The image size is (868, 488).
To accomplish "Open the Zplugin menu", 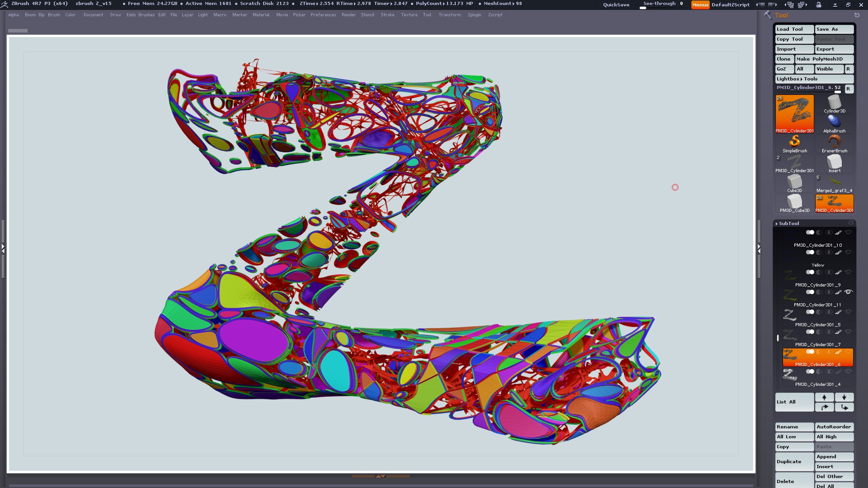I will [x=474, y=15].
